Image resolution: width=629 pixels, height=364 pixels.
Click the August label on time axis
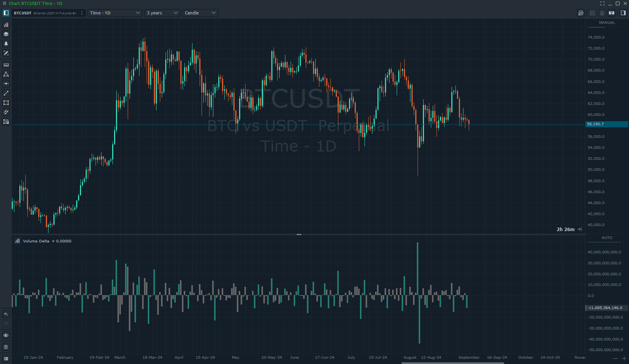click(x=410, y=358)
